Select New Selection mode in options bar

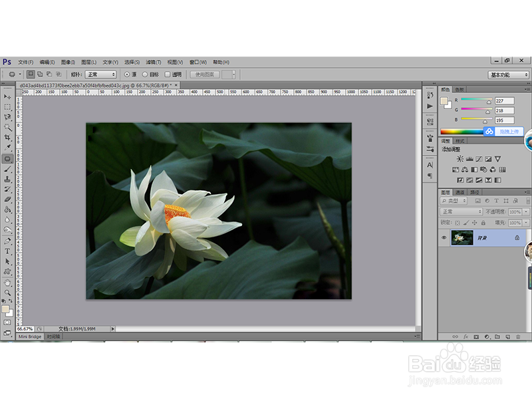tap(31, 74)
